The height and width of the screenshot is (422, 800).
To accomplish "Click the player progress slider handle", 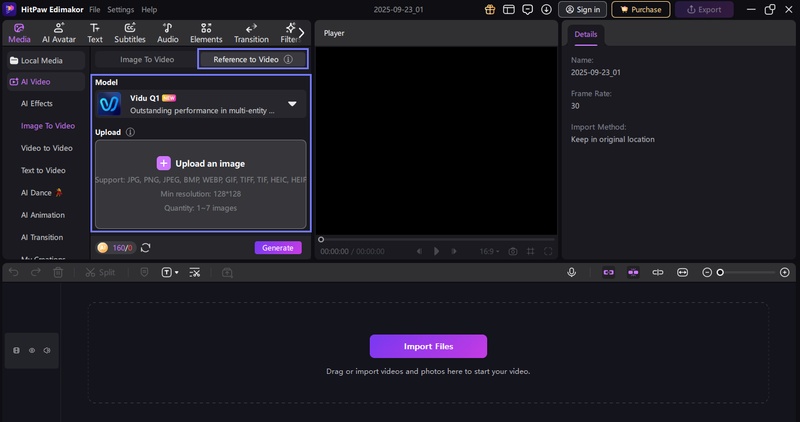I will tap(321, 239).
